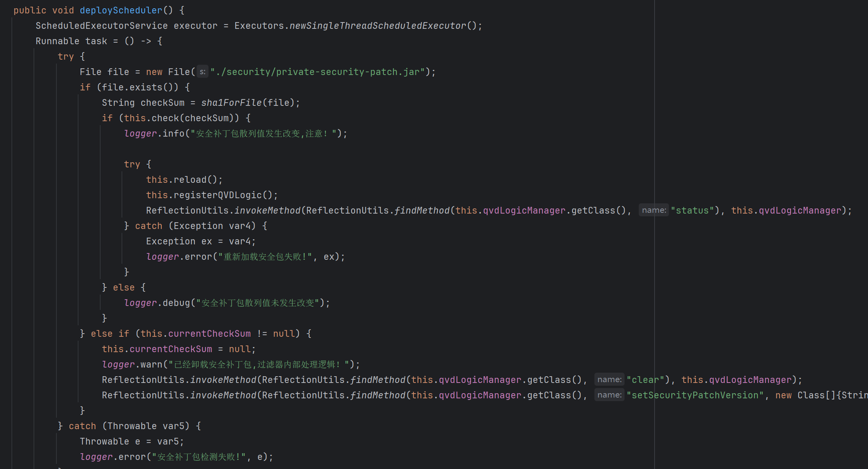Click the deployScheduler method name
This screenshot has width=868, height=469.
pos(121,10)
